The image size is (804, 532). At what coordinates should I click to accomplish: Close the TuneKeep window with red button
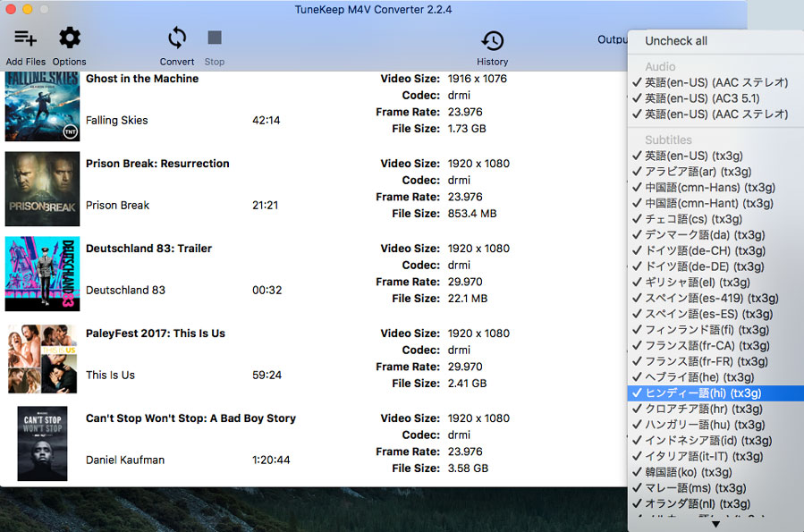(x=11, y=9)
